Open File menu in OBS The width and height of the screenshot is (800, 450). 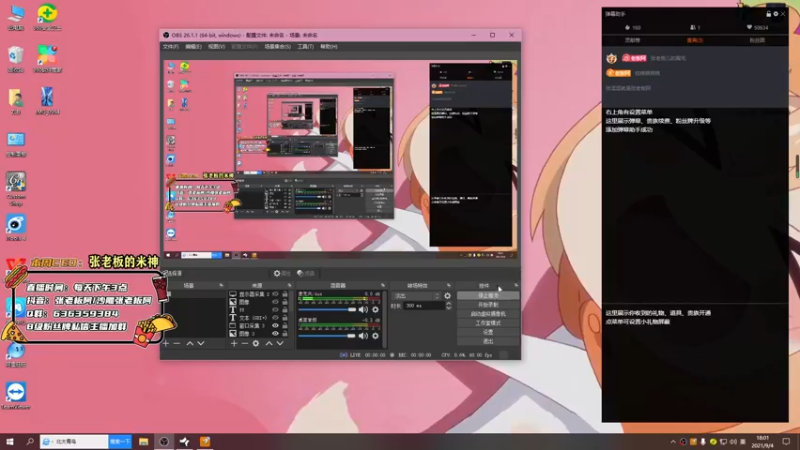coord(170,47)
